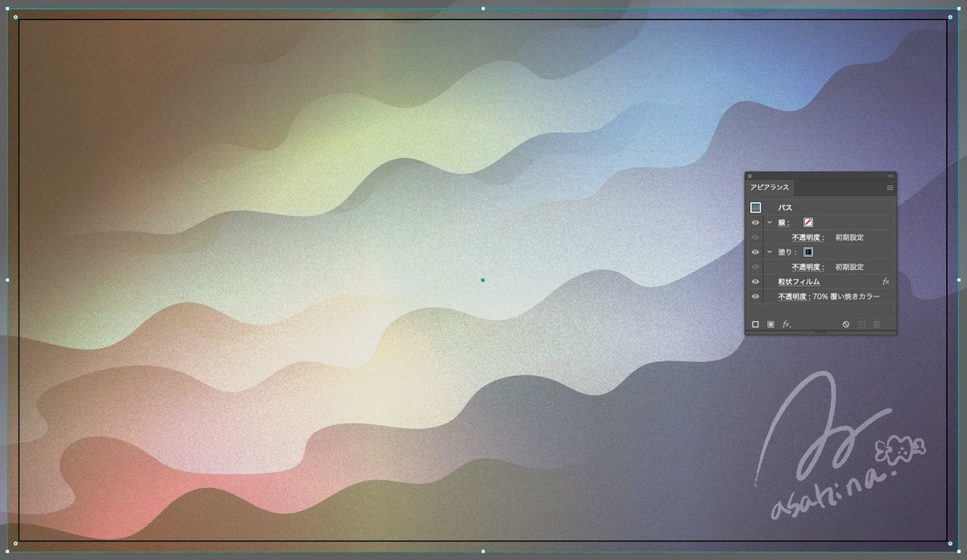Open the add new effect fx menu
Screen dimensions: 967x560
tap(786, 324)
